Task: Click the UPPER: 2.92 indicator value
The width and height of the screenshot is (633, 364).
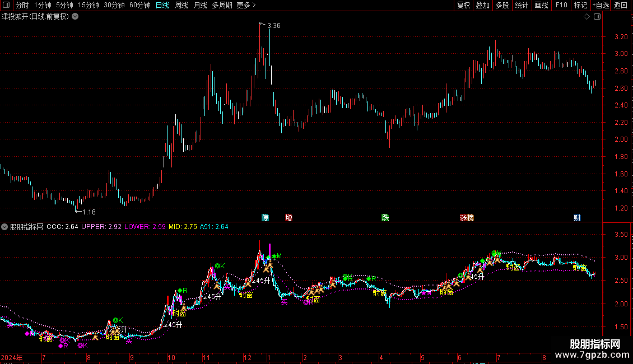Action: pyautogui.click(x=101, y=227)
